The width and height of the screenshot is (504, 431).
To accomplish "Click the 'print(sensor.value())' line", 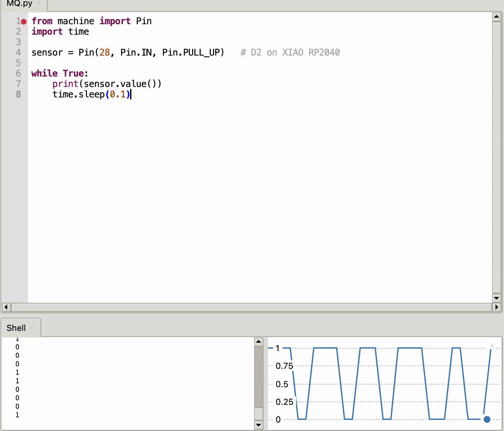I will (107, 84).
